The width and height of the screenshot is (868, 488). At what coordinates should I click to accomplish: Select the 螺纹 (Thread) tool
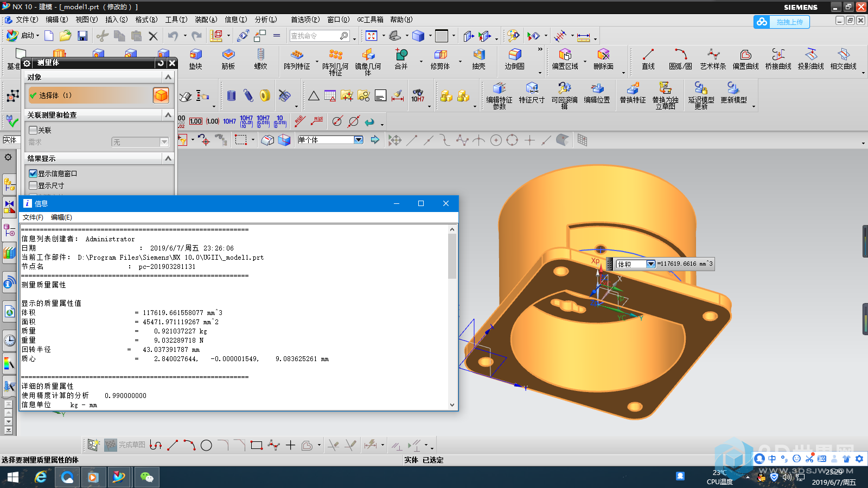coord(261,59)
